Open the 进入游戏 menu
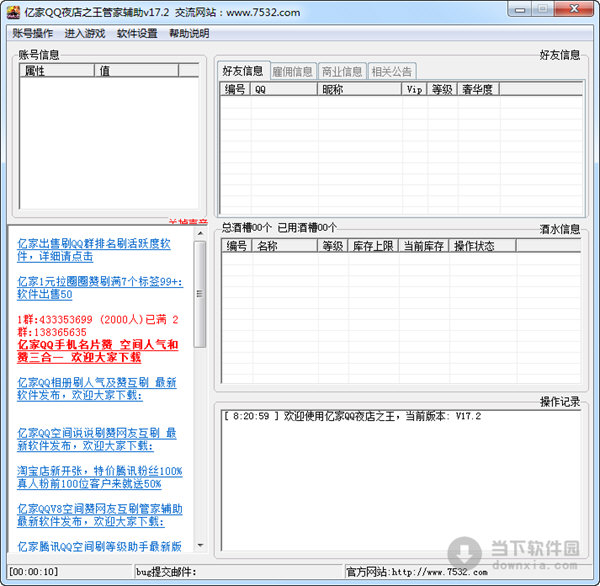The image size is (600, 586). tap(85, 33)
